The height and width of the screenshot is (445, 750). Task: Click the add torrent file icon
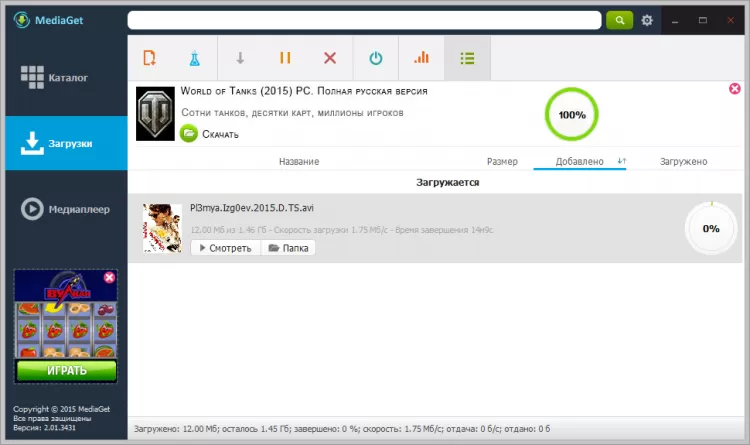point(150,58)
